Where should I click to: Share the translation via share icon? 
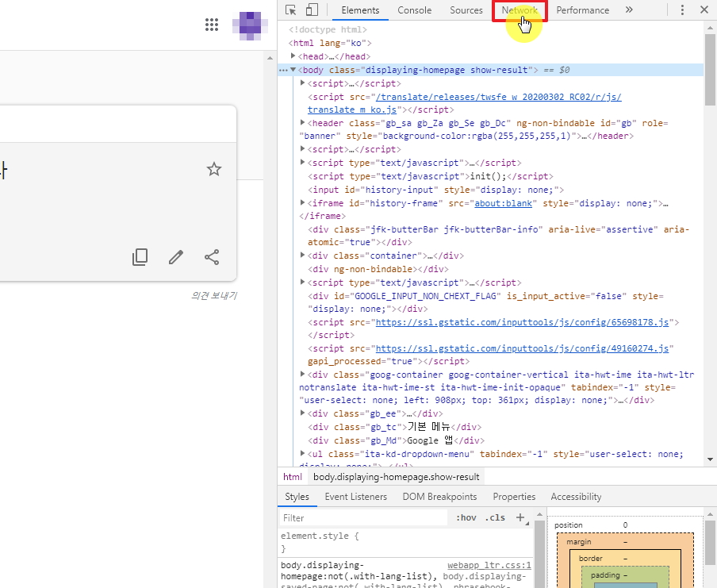pyautogui.click(x=212, y=257)
